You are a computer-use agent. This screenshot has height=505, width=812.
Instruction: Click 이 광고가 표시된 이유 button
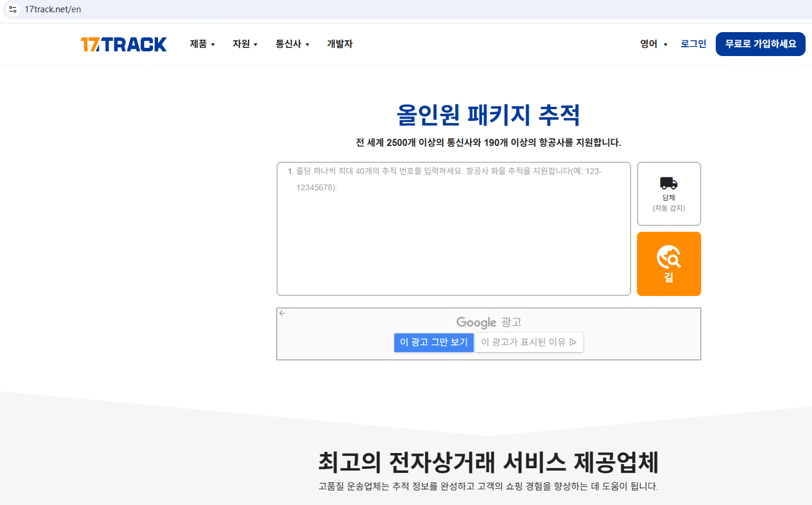click(528, 343)
